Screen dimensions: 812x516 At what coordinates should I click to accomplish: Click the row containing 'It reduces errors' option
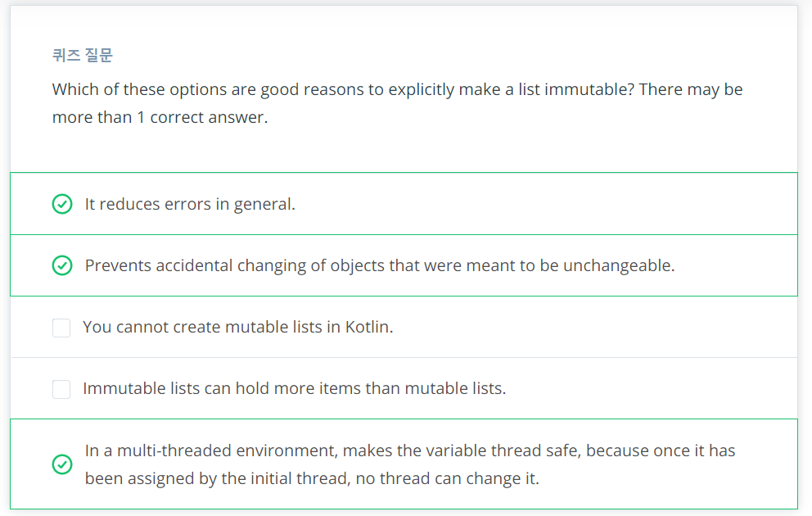(x=404, y=204)
